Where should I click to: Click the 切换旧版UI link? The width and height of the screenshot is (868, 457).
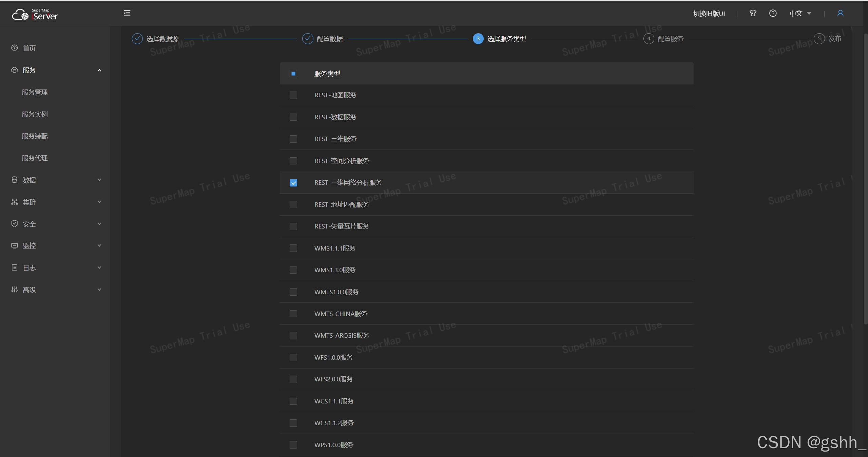(709, 14)
